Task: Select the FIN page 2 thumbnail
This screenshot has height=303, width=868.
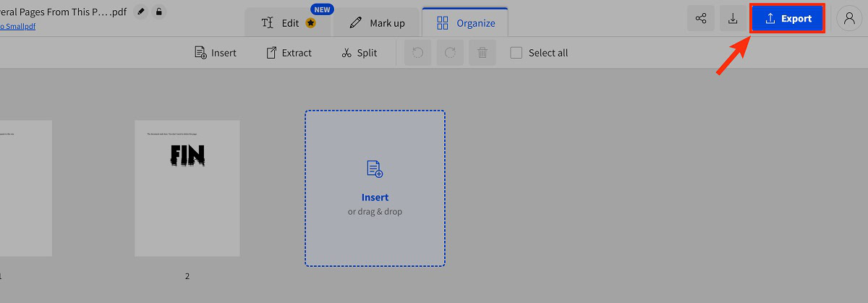Action: (x=187, y=188)
